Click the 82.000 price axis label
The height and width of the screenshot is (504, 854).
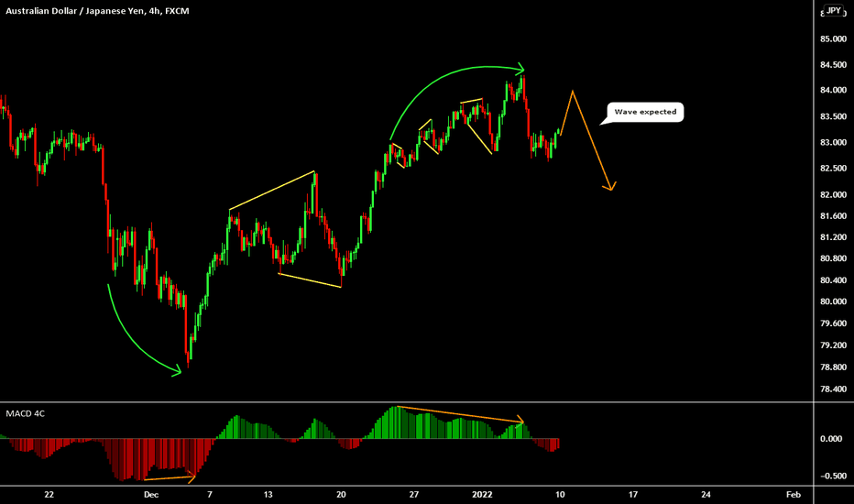[833, 194]
